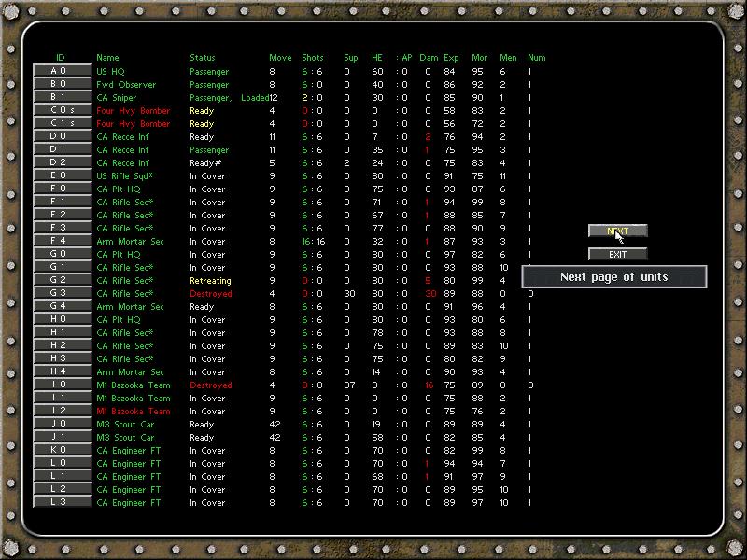Select unit ID button L1
The image size is (747, 560).
pos(63,476)
